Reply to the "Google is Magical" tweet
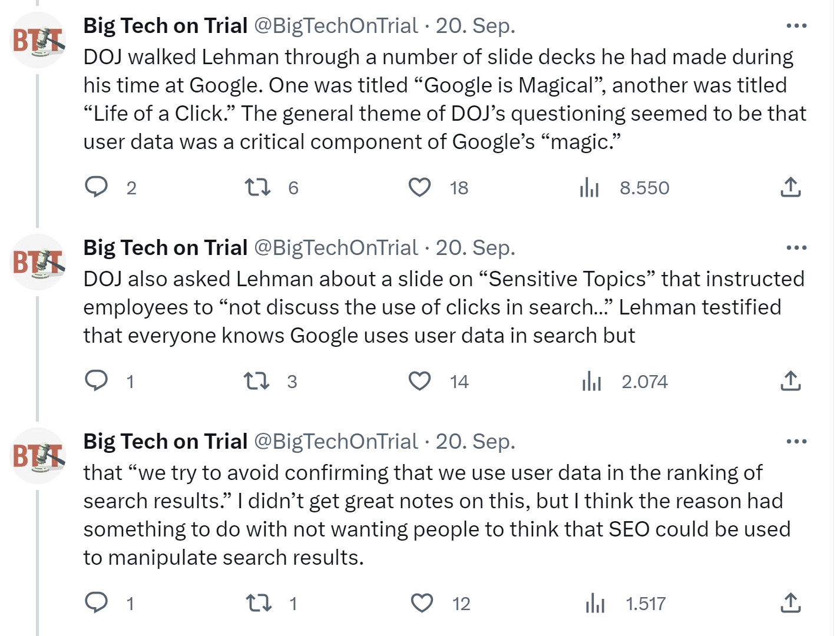This screenshot has width=840, height=636. tap(97, 187)
